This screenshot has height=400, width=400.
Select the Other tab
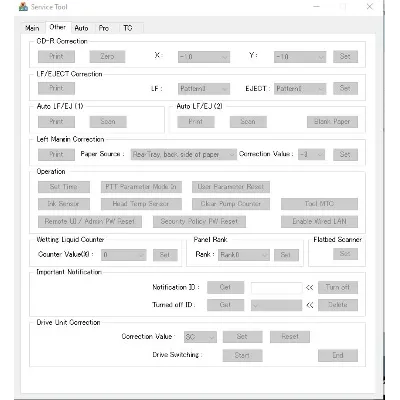click(x=58, y=27)
